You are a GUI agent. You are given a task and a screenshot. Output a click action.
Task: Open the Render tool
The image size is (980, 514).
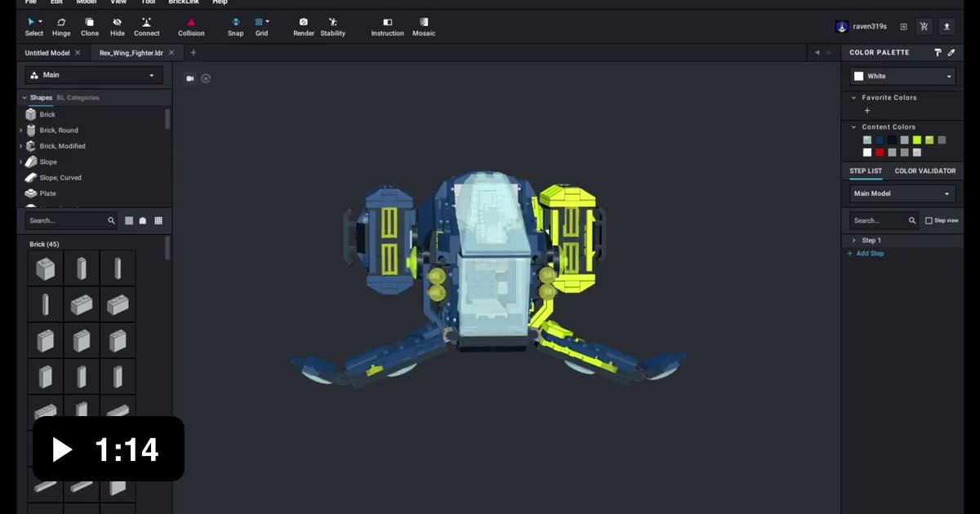[x=304, y=27]
